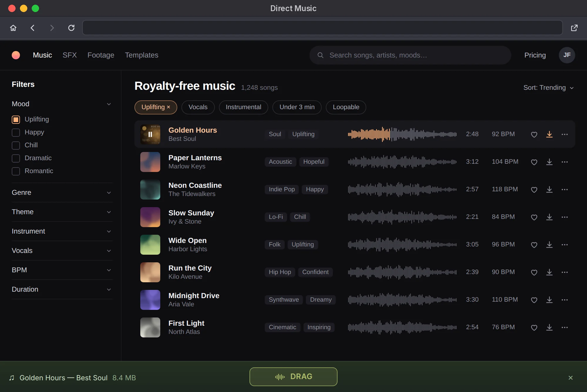Image resolution: width=587 pixels, height=392 pixels.
Task: Like Run the City track
Action: (x=534, y=272)
